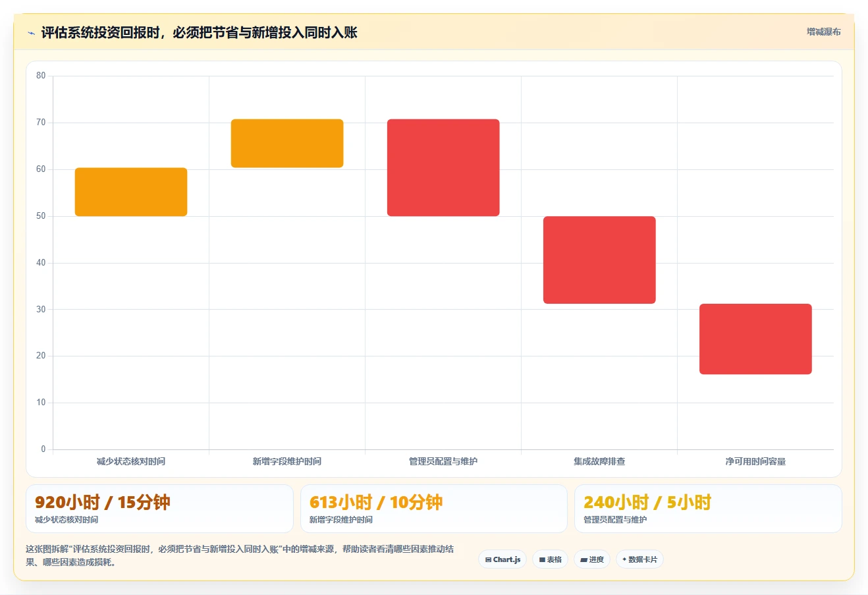This screenshot has height=595, width=868.
Task: Click the y-axis value 70
Action: 41,123
